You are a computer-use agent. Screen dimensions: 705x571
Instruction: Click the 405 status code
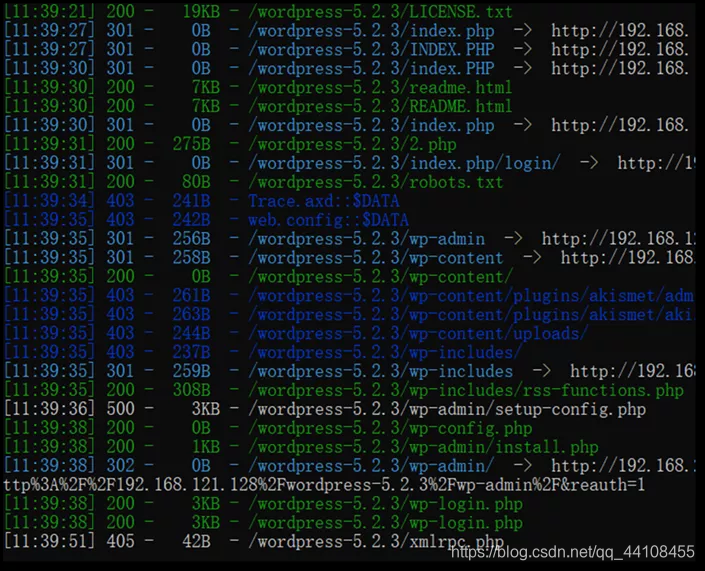coord(120,540)
